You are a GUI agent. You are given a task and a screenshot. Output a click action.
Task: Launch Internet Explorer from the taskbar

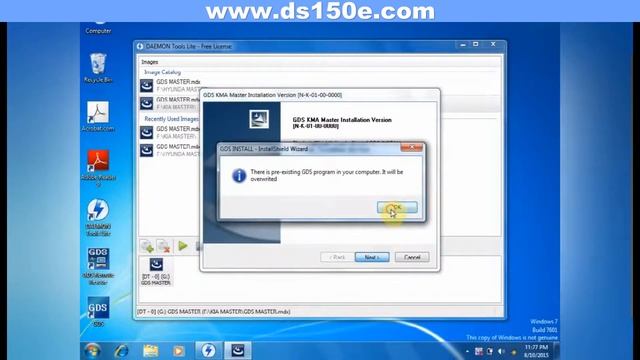pyautogui.click(x=121, y=351)
